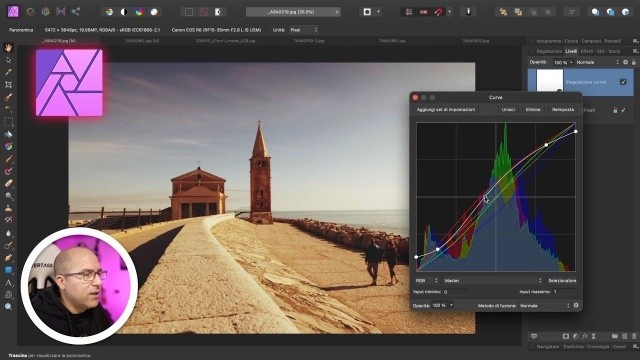Toggle the red snapping magnet icon
The height and width of the screenshot is (360, 640).
point(438,12)
